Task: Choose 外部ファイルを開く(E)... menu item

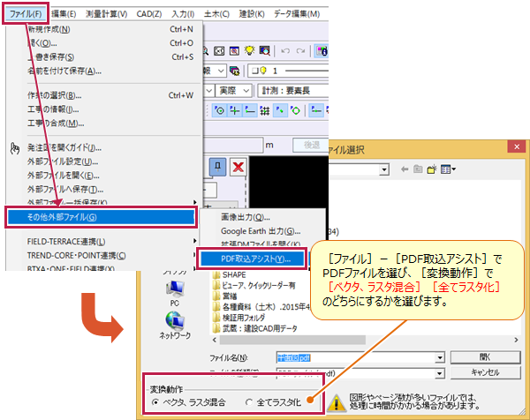Action: pos(111,176)
